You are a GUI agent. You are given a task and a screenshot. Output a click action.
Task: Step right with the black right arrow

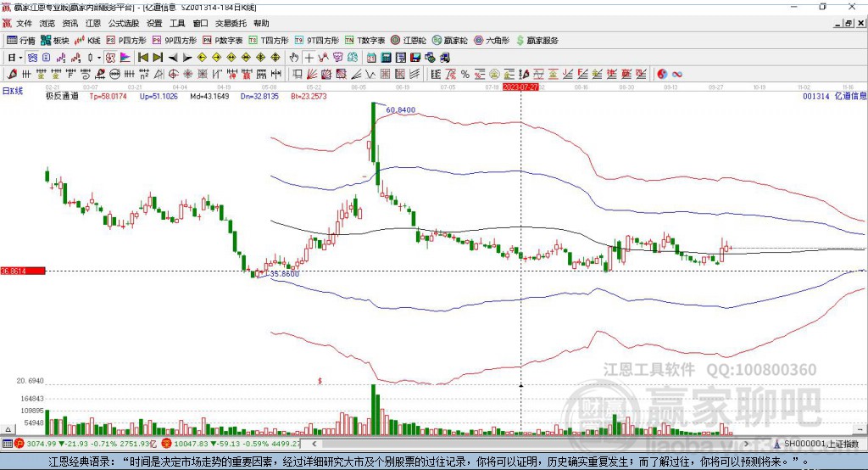(187, 58)
